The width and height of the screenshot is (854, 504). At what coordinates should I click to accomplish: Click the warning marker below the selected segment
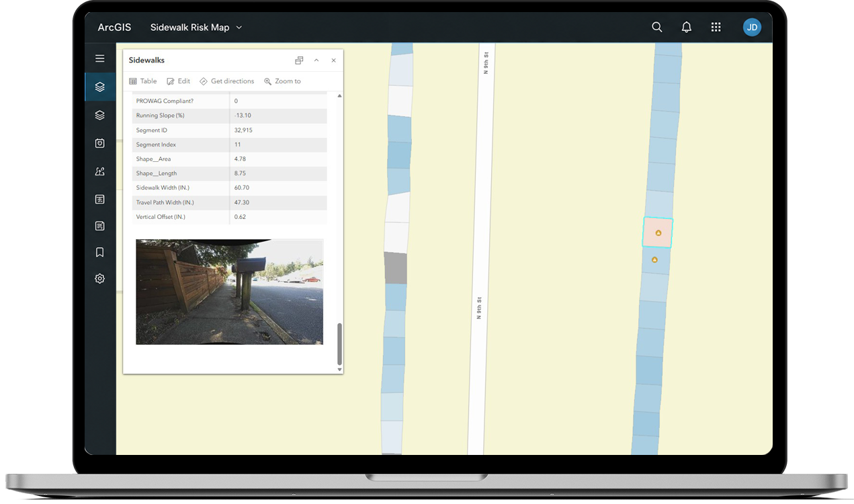(654, 259)
